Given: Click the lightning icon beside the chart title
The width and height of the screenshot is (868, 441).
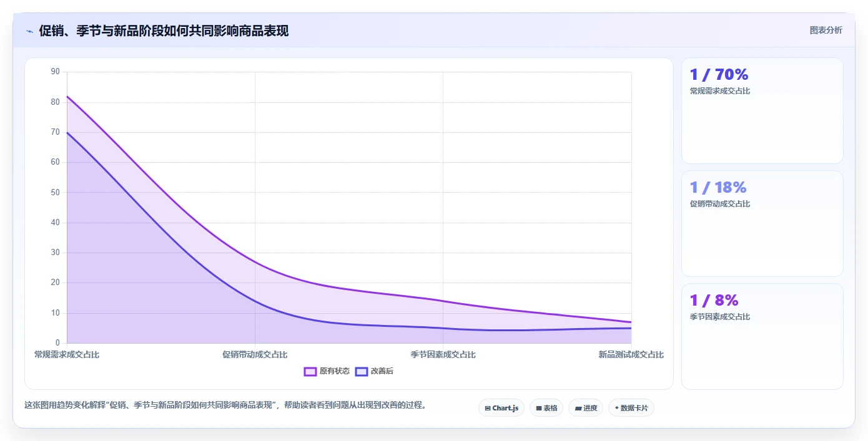Looking at the screenshot, I should pos(29,31).
